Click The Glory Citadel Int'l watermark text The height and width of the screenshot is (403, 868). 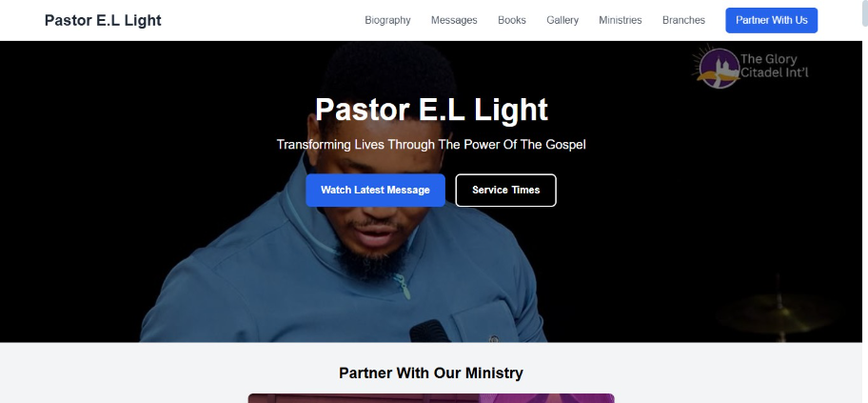click(774, 66)
